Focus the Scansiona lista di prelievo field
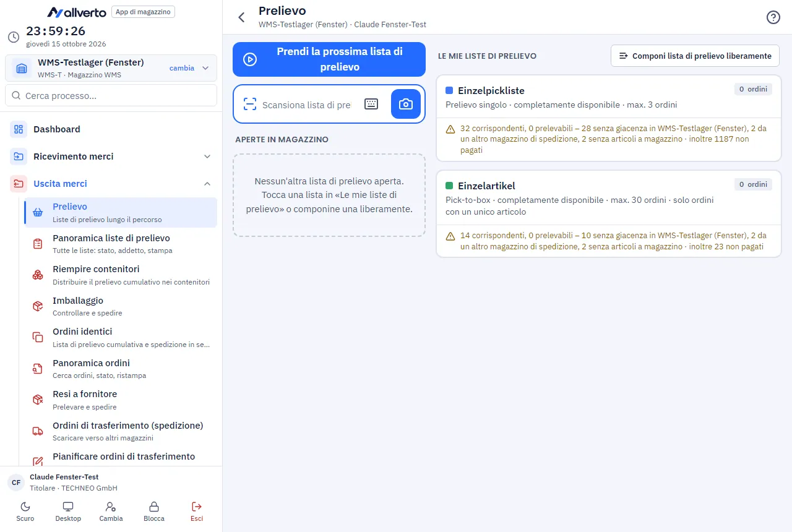 tap(306, 105)
